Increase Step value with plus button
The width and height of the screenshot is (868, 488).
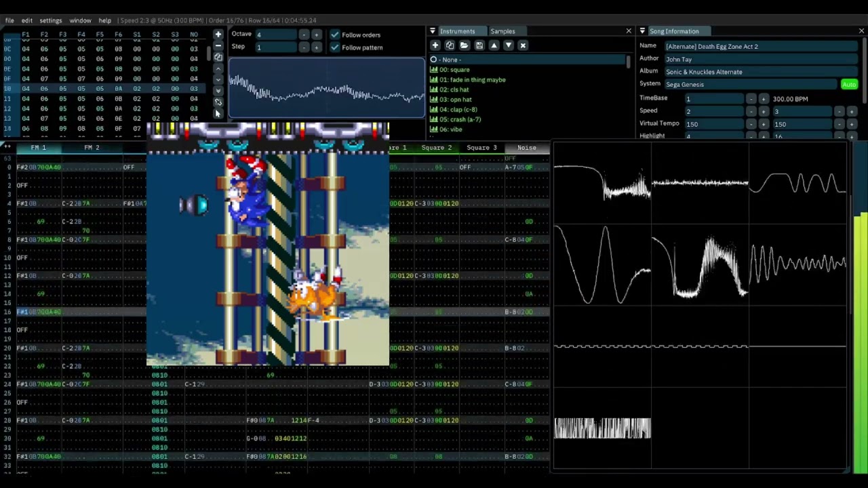[316, 47]
